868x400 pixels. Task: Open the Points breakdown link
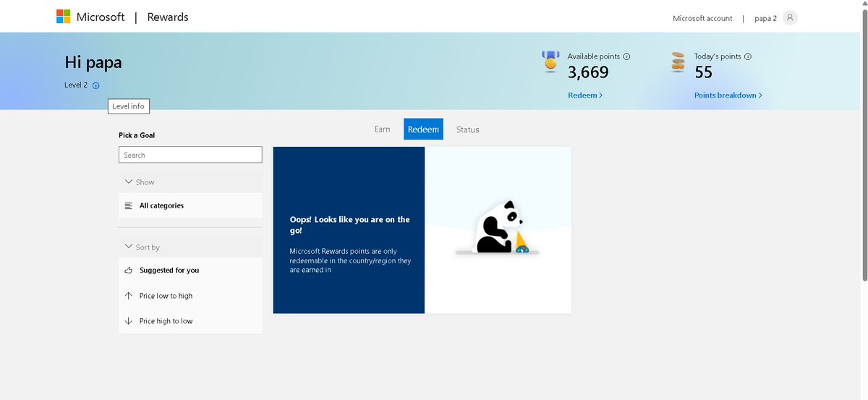point(728,95)
